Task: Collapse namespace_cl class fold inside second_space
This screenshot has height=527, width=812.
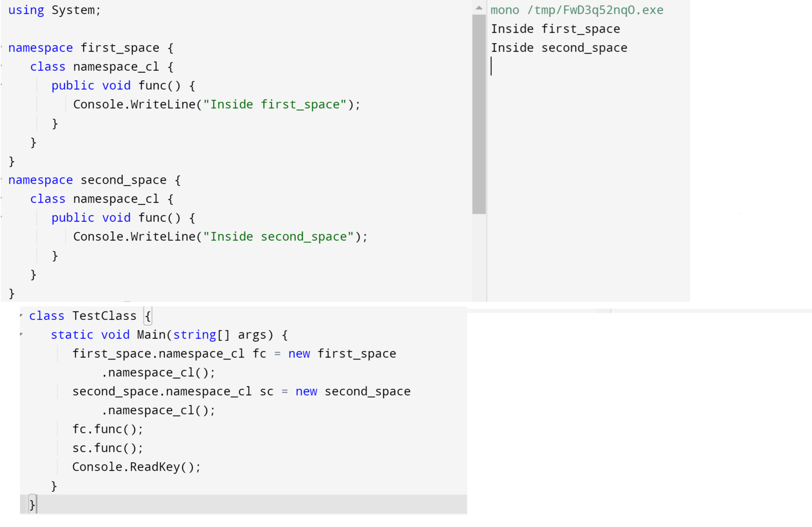Action: 2,199
